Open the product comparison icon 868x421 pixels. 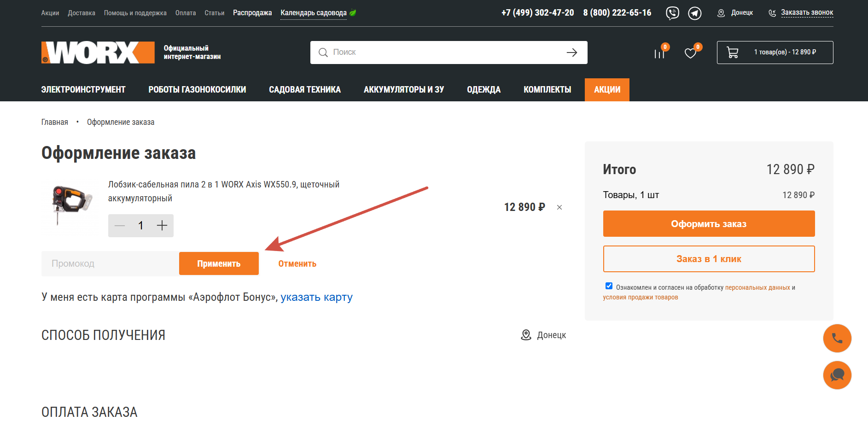(659, 53)
